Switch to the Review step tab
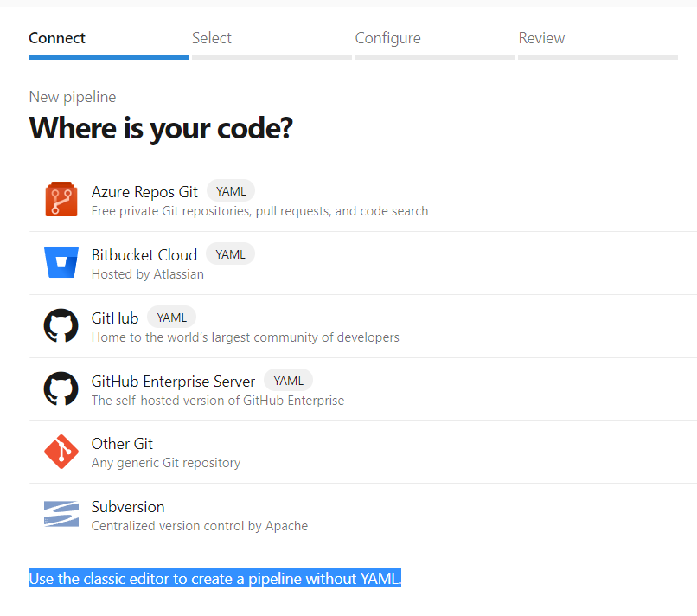Viewport: 697px width, 616px height. click(x=598, y=43)
